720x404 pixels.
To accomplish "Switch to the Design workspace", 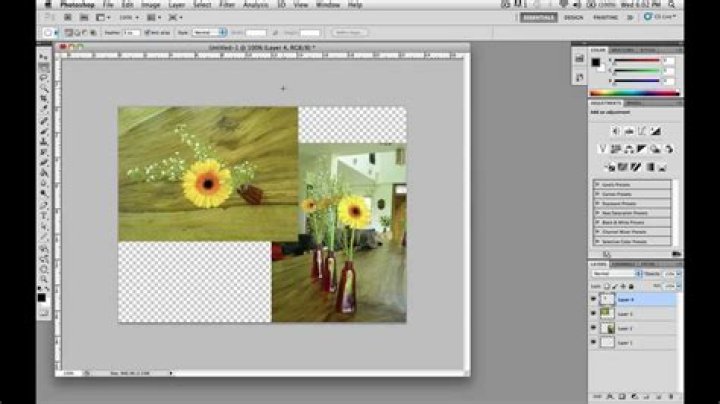I will click(x=573, y=17).
